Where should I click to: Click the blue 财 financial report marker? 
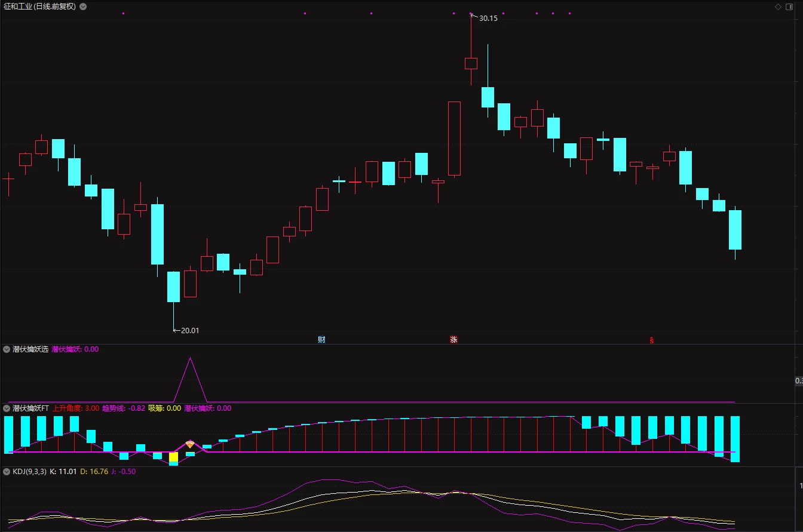coord(321,340)
